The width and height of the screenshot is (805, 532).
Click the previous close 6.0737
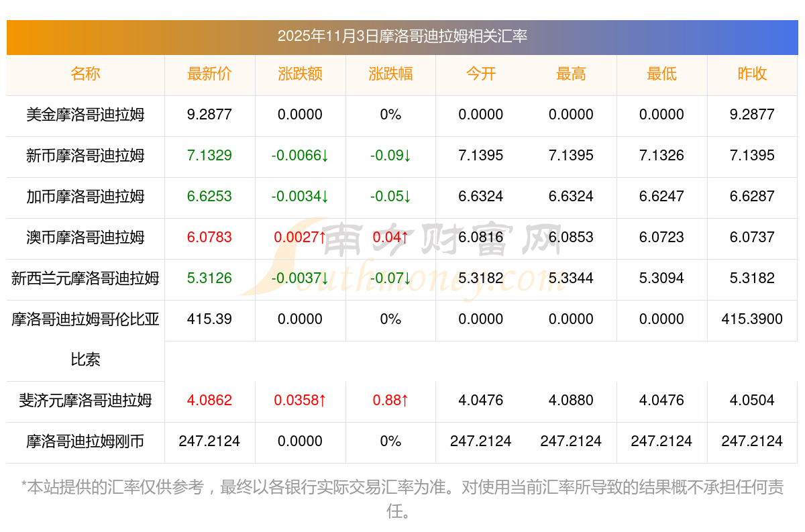[752, 237]
